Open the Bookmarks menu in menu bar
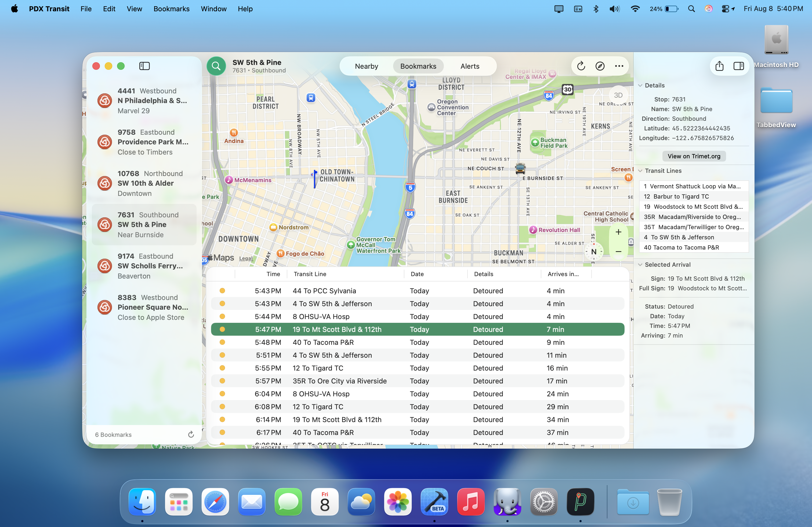 point(171,9)
